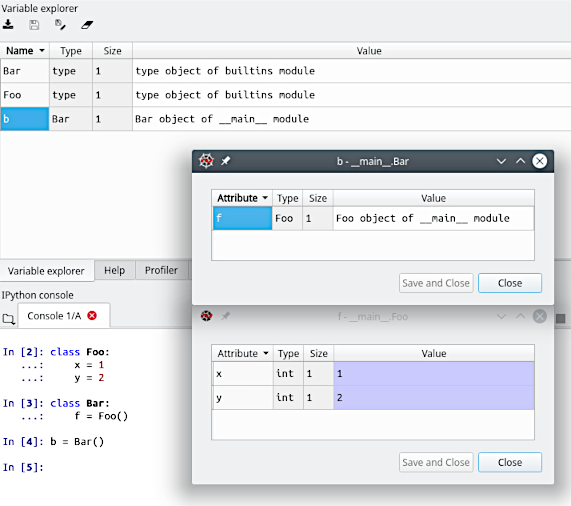
Task: Select the Bar row in Variable explorer
Action: (x=286, y=71)
